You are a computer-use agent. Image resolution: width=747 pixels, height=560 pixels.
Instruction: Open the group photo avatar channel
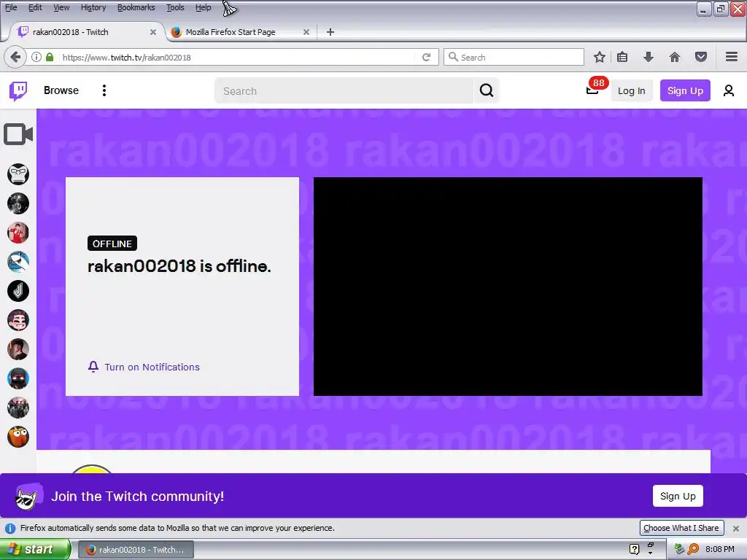pyautogui.click(x=18, y=408)
